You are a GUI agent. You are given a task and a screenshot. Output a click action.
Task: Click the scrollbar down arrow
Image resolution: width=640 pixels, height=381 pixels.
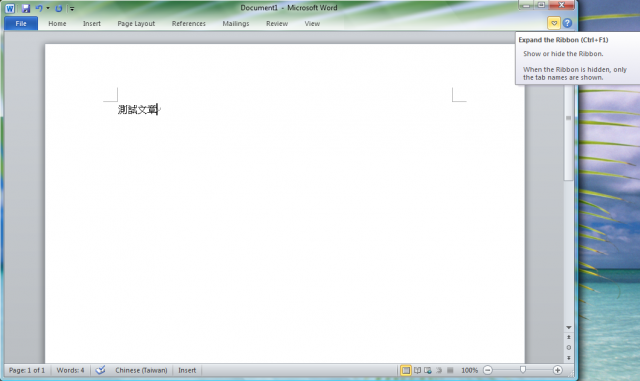click(569, 328)
